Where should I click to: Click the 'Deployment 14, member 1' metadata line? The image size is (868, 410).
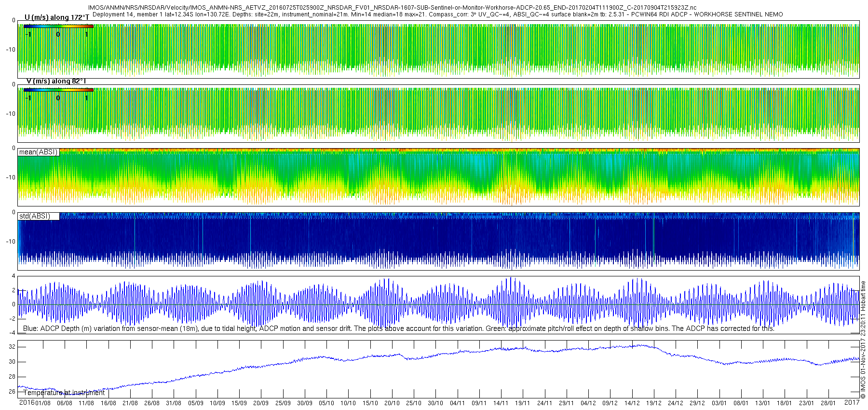click(437, 14)
